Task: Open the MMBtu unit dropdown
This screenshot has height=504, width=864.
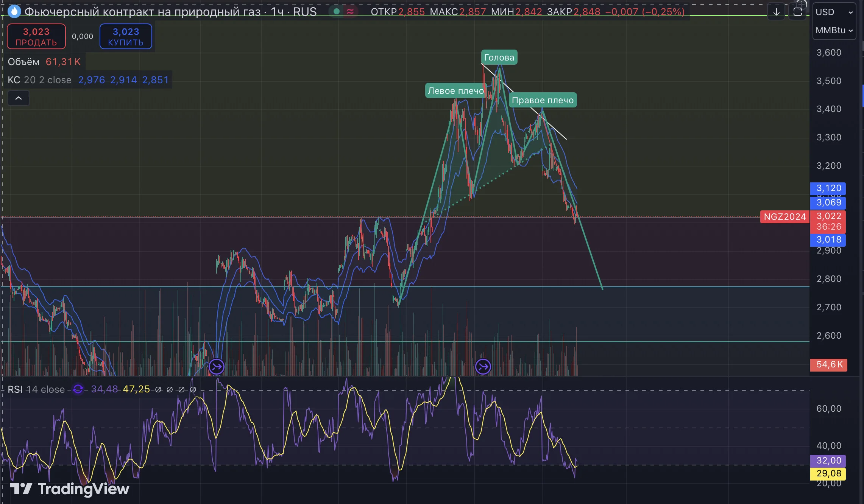Action: [x=834, y=30]
